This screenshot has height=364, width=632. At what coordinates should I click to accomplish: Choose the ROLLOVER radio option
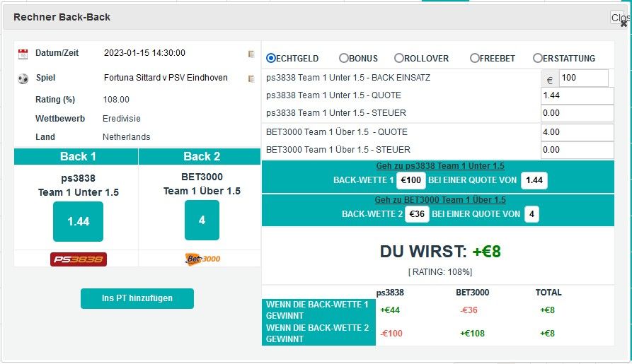[398, 59]
